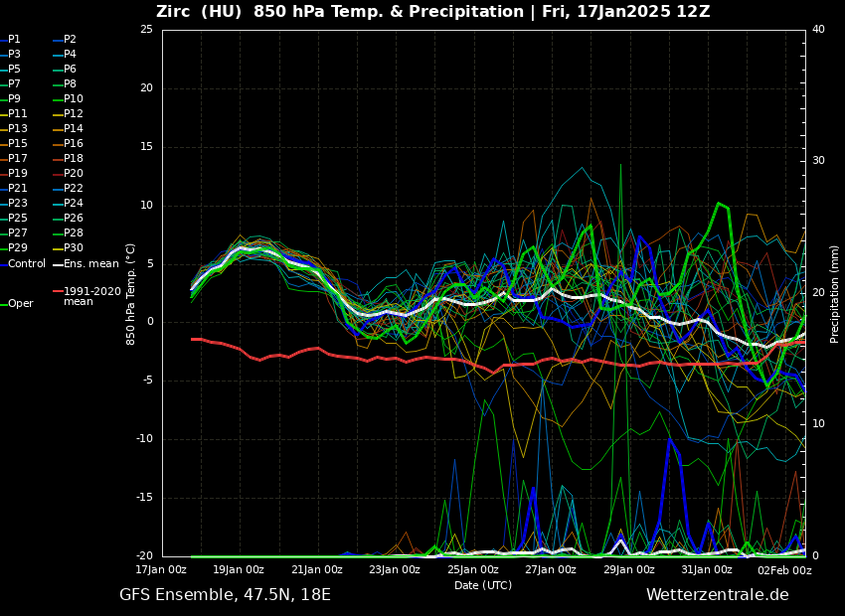Select the Oper legend entry
Image resolution: width=845 pixels, height=616 pixels.
click(x=20, y=304)
